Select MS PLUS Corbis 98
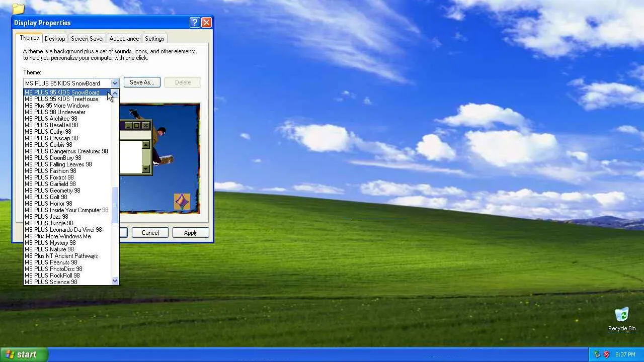This screenshot has height=362, width=644. 67,145
